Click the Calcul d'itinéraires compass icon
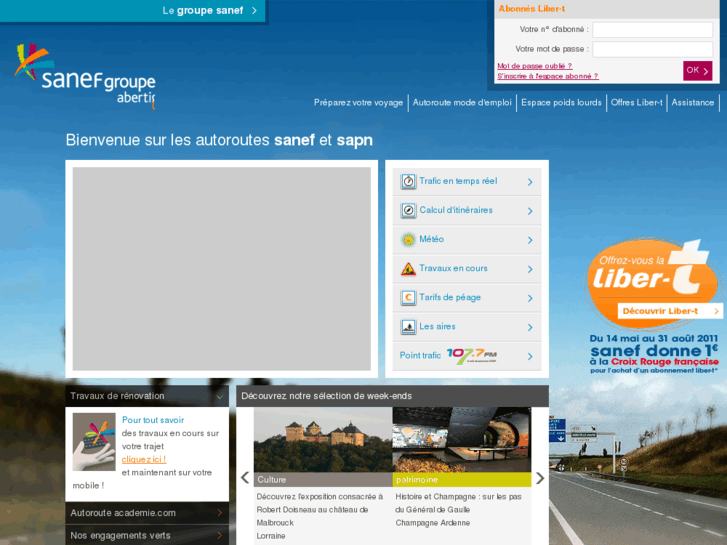727x545 pixels. pos(408,211)
